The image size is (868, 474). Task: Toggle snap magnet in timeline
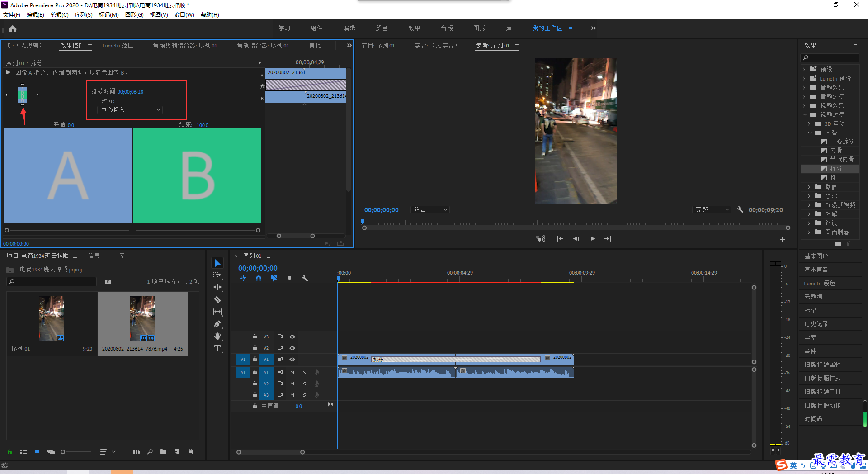point(259,279)
